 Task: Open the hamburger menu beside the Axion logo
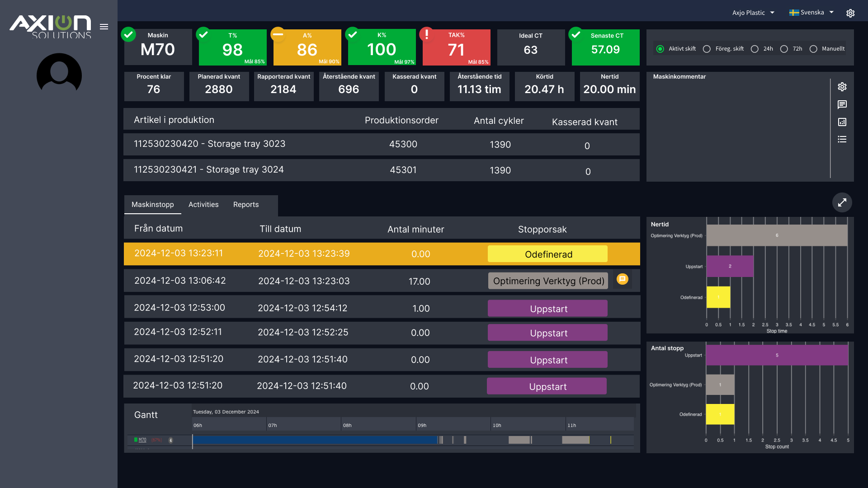pos(104,27)
